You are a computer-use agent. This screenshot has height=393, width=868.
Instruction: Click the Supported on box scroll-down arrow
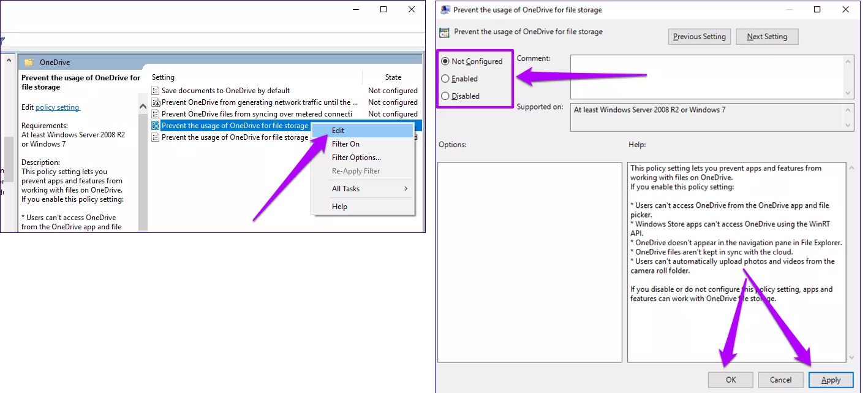tap(848, 125)
